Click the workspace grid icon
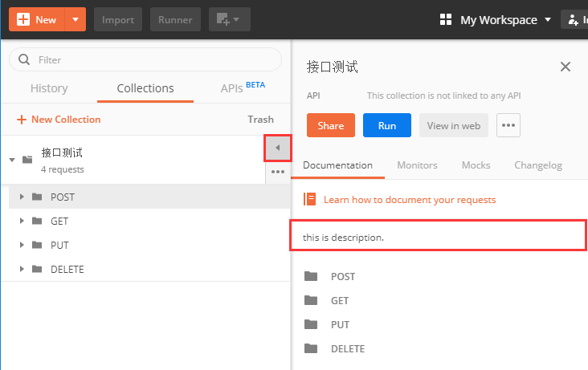Viewport: 588px width, 370px height. click(x=446, y=19)
